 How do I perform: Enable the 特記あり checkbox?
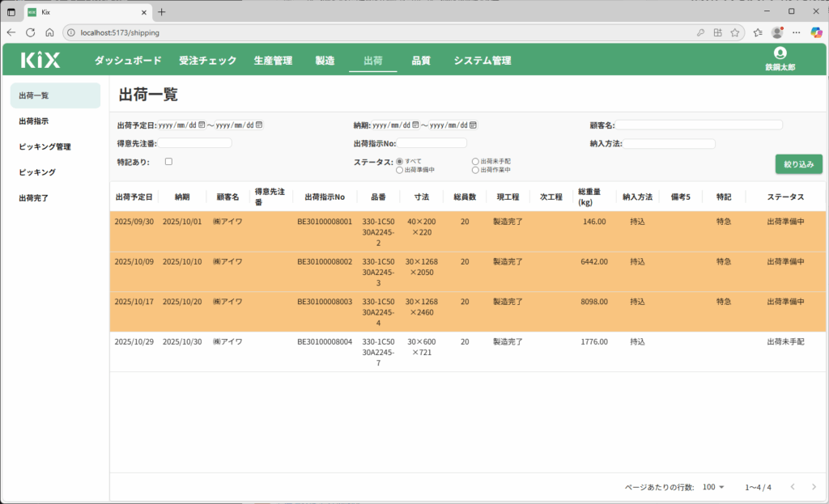(168, 162)
